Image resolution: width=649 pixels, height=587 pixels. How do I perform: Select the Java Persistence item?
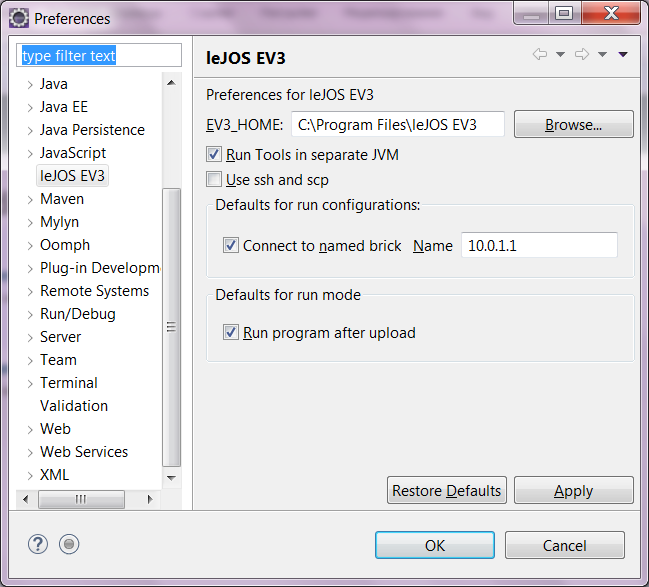point(92,130)
